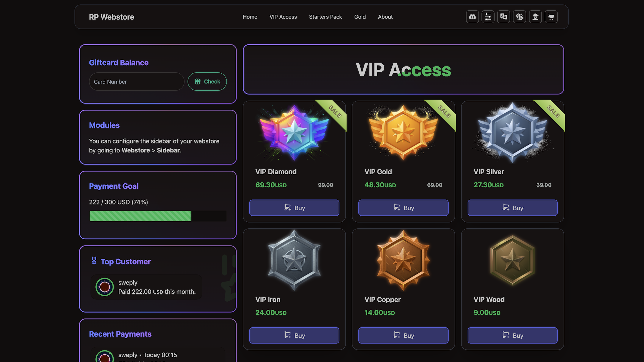The width and height of the screenshot is (644, 362).
Task: Focus the Card Number input field
Action: pyautogui.click(x=137, y=82)
